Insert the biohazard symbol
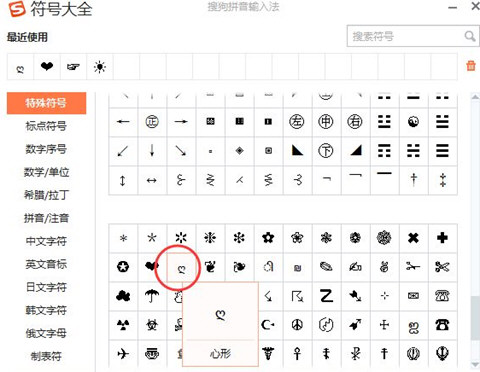 pos(152,325)
